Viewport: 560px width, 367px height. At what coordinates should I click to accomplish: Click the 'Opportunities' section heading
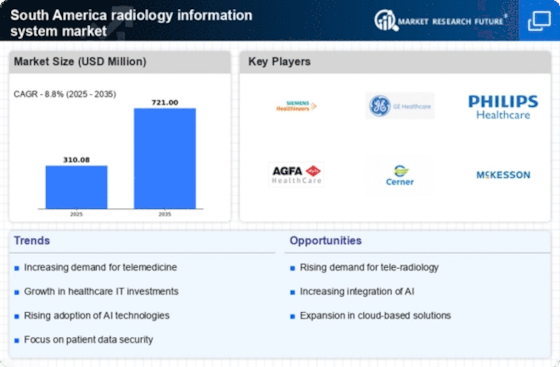pos(326,241)
